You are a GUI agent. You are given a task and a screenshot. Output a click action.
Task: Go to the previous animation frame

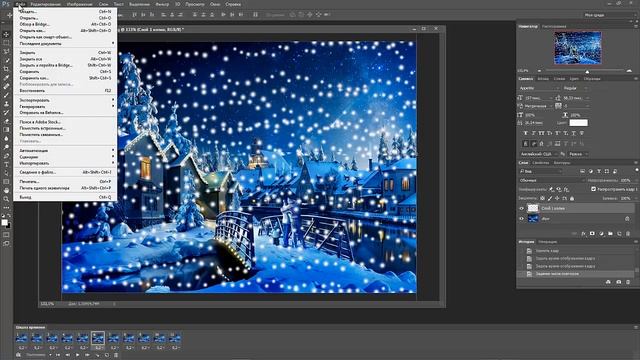point(67,355)
